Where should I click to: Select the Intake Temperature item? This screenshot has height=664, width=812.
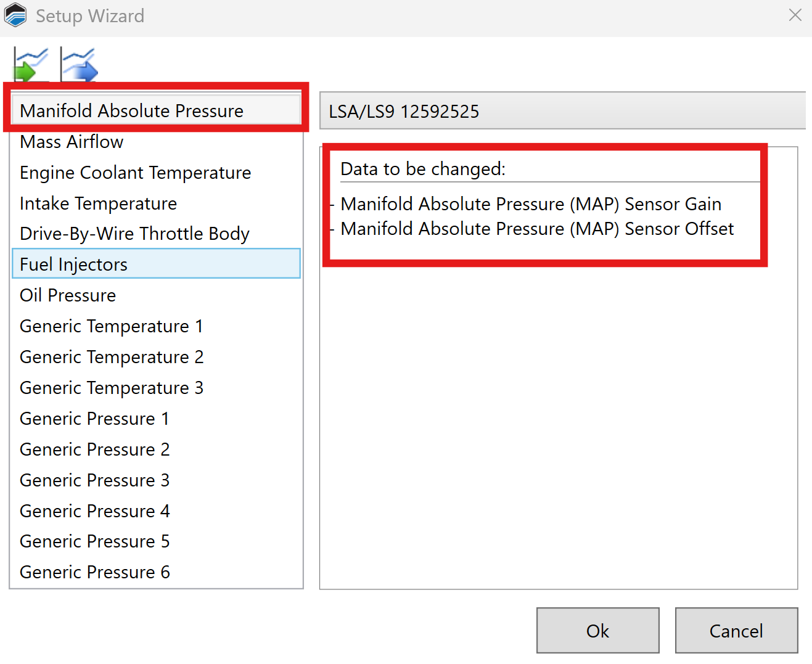click(98, 203)
